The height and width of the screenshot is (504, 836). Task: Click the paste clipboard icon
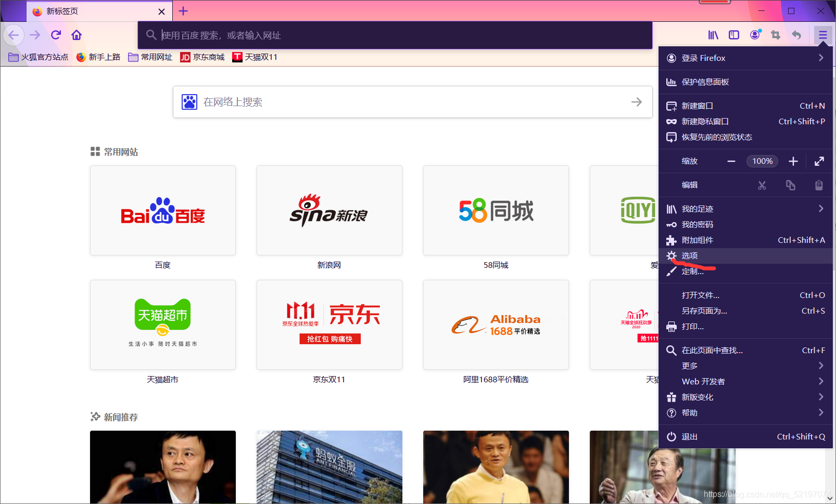coord(819,185)
